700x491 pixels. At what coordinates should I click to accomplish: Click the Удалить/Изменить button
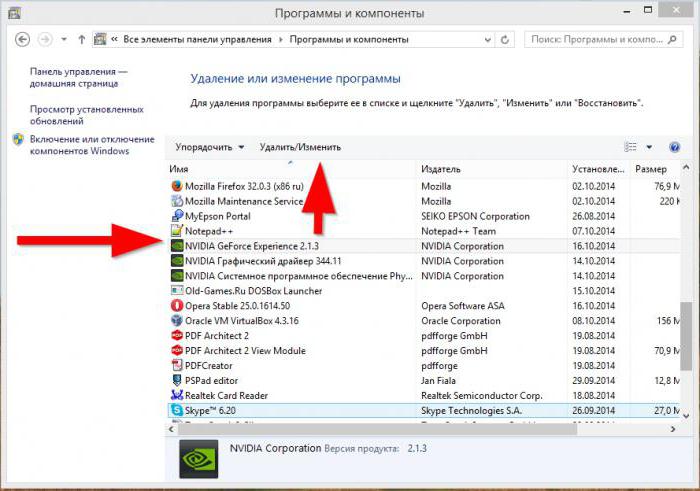tap(300, 147)
